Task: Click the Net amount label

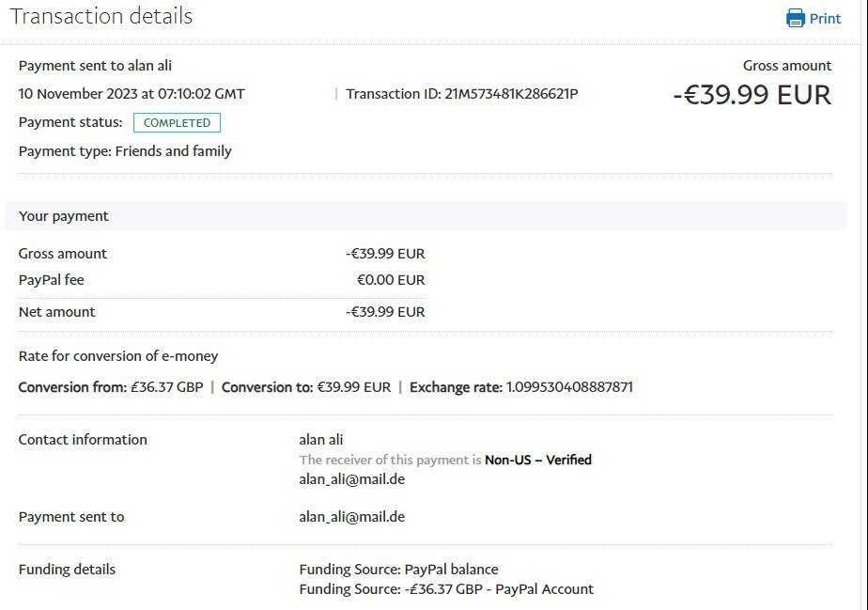Action: point(56,312)
